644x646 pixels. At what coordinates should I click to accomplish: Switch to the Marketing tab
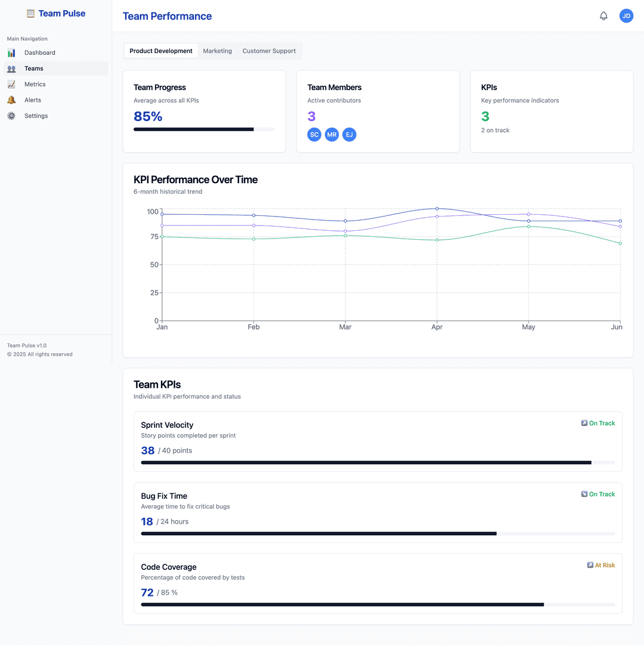tap(217, 51)
